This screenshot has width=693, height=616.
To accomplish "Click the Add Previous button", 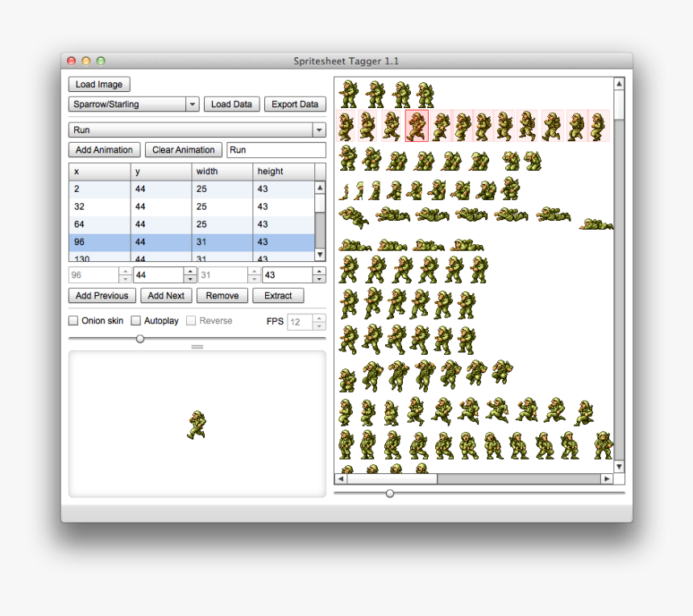I will pyautogui.click(x=102, y=295).
